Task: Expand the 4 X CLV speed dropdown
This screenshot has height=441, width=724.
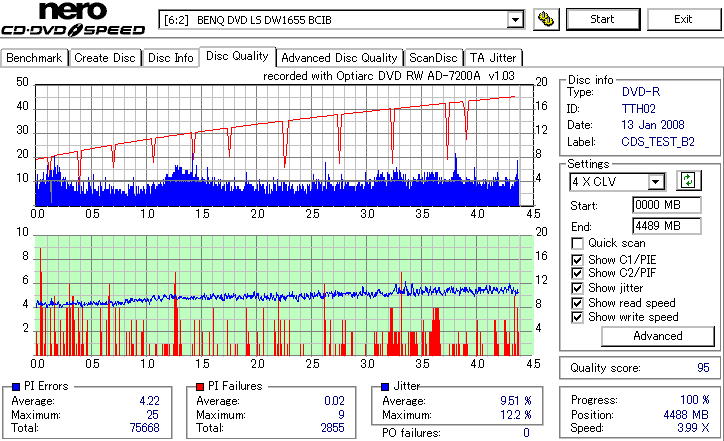Action: [655, 182]
